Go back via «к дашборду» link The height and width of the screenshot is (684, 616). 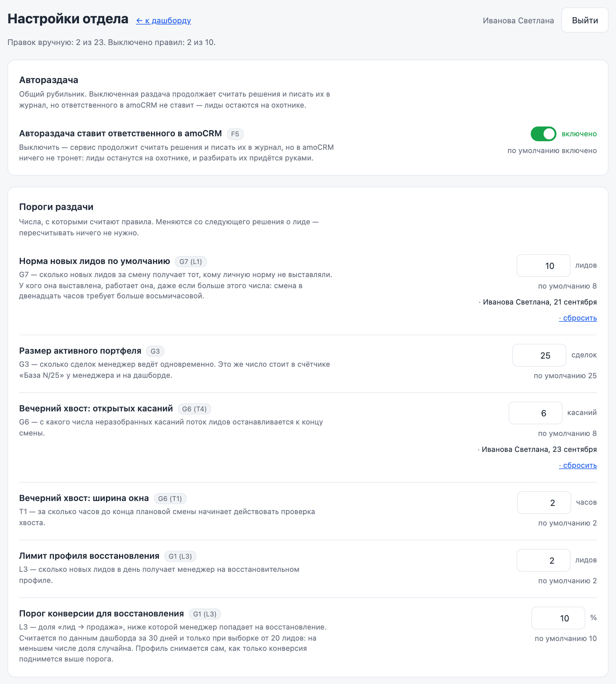pos(164,20)
